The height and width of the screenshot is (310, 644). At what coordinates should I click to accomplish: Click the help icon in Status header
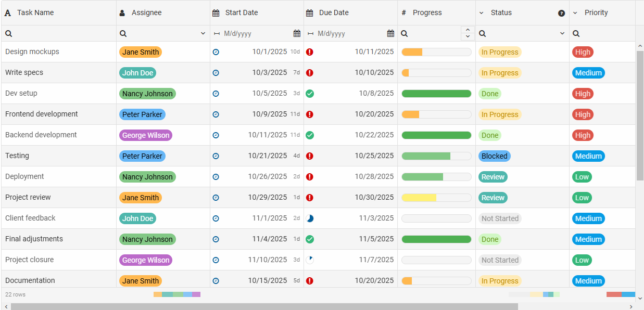(x=561, y=13)
